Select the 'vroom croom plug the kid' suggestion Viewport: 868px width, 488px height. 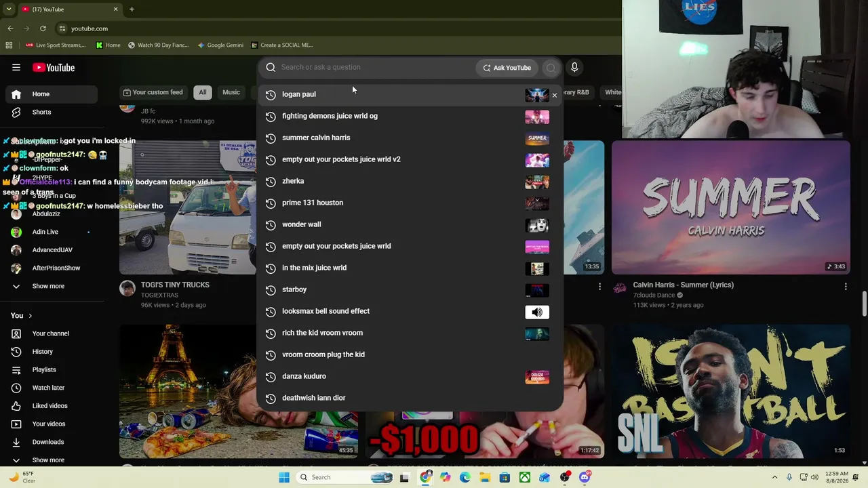pos(410,354)
